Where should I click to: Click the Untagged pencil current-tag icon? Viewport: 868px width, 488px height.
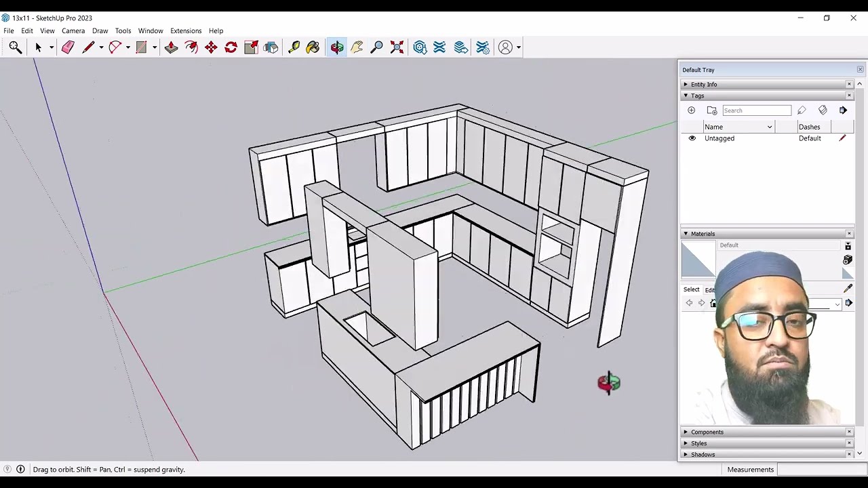843,138
